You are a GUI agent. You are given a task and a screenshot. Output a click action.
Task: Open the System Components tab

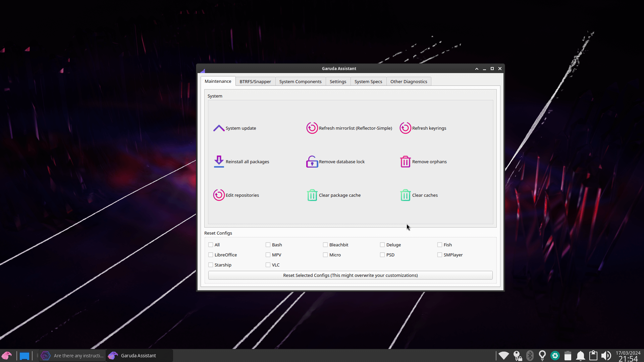300,81
